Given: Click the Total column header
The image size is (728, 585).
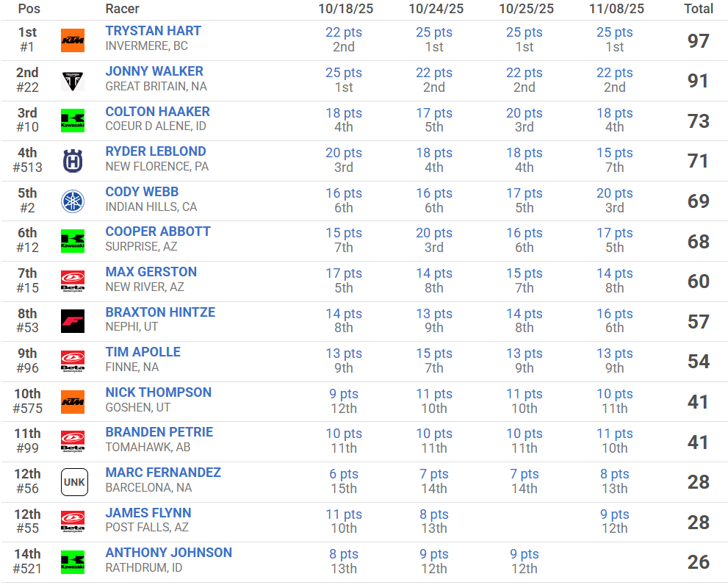Looking at the screenshot, I should [698, 9].
